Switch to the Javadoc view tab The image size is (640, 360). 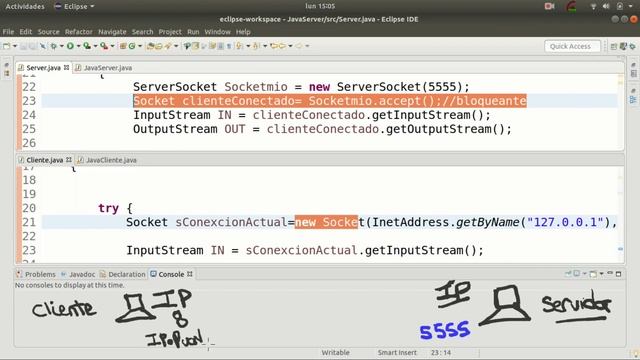78,274
